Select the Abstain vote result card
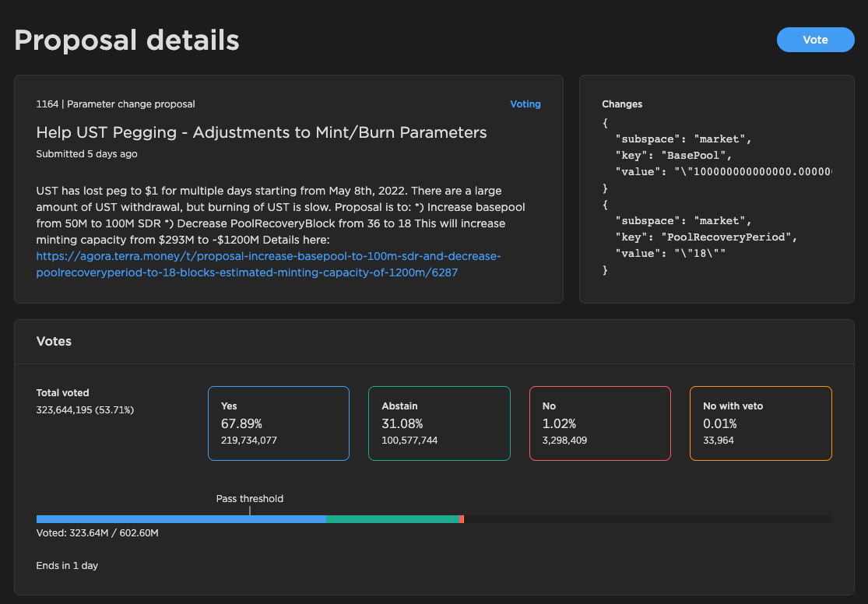868x604 pixels. pos(439,423)
